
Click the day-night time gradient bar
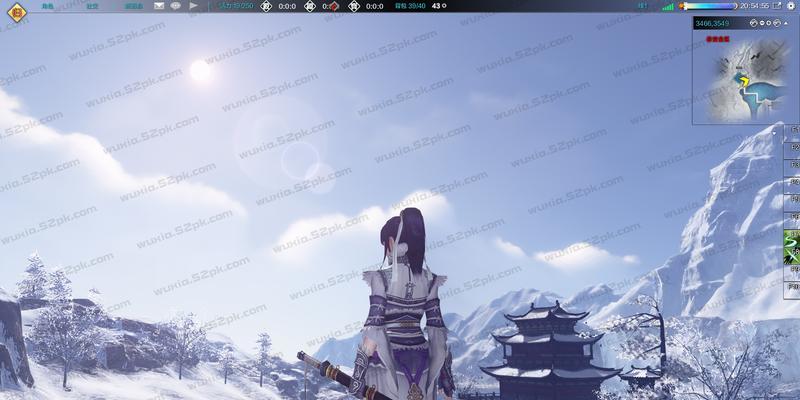coord(710,6)
